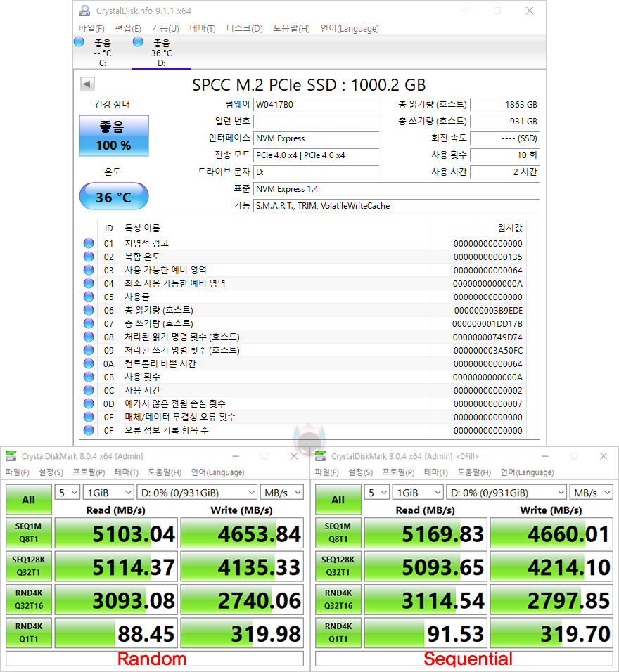Click status orb for 05 사용률

(x=89, y=297)
